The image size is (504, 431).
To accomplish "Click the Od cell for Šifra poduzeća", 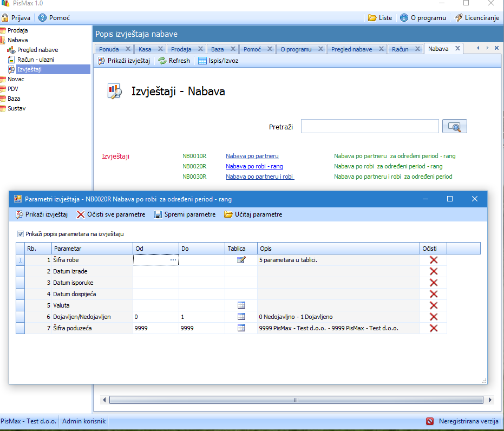I will point(156,328).
